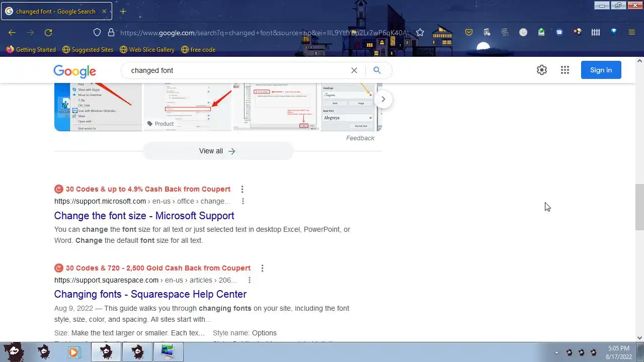
Task: Open the context-menu image thumbnail
Action: [x=98, y=107]
